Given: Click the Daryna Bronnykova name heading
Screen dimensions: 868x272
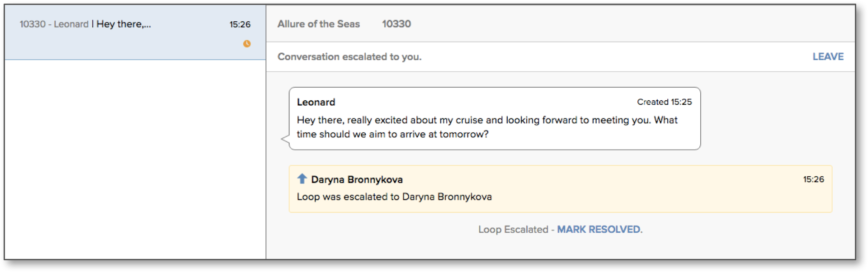Looking at the screenshot, I should [x=357, y=180].
